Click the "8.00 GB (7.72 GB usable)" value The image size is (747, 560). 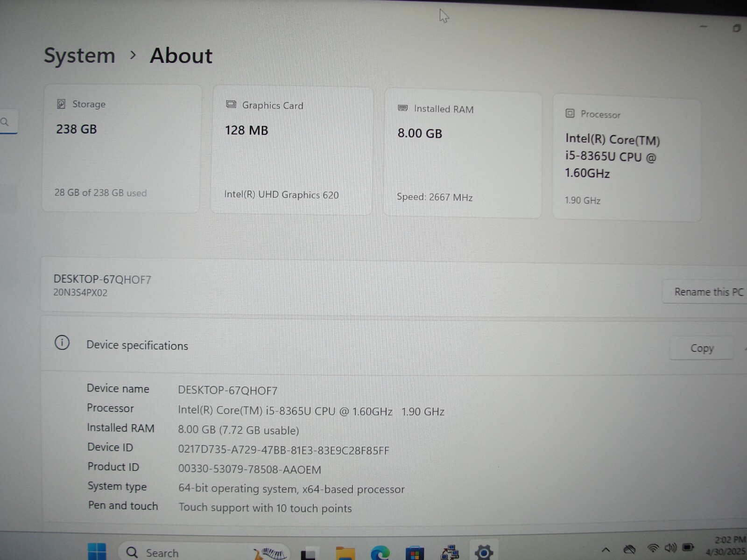239,430
